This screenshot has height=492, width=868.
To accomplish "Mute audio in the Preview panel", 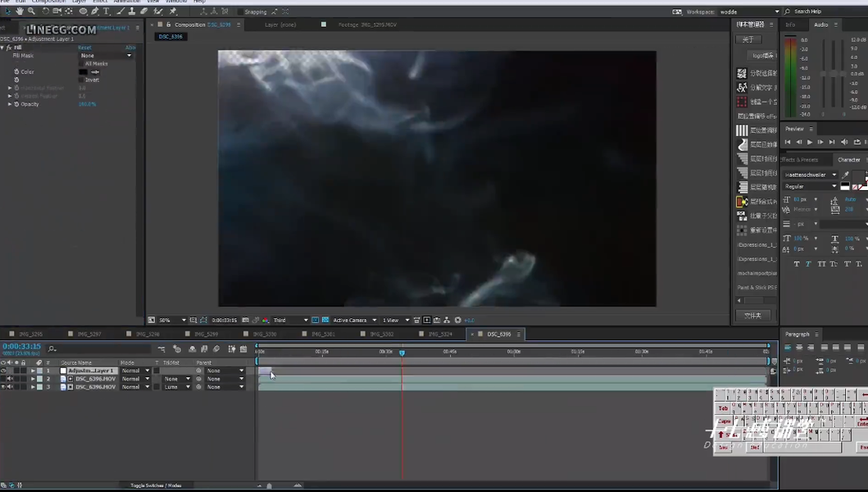I will coord(845,143).
